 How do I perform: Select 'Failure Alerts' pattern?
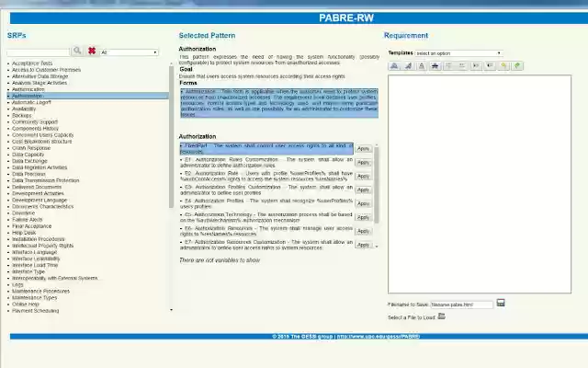pos(27,219)
